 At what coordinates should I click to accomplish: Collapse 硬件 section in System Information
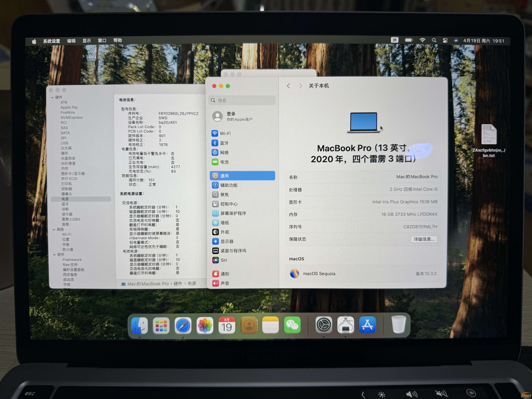[52, 97]
